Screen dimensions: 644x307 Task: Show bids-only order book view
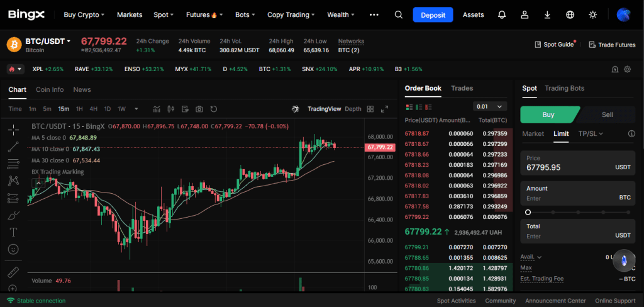click(419, 108)
